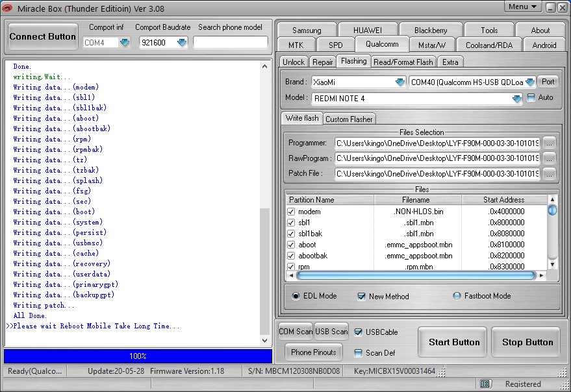
Task: Click the Patch File path field
Action: click(437, 174)
